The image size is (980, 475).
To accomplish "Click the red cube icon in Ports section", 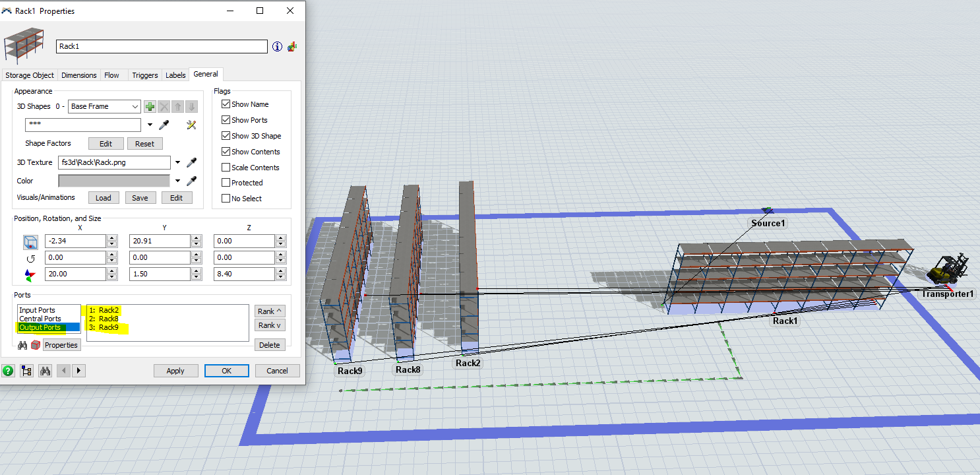I will (36, 345).
